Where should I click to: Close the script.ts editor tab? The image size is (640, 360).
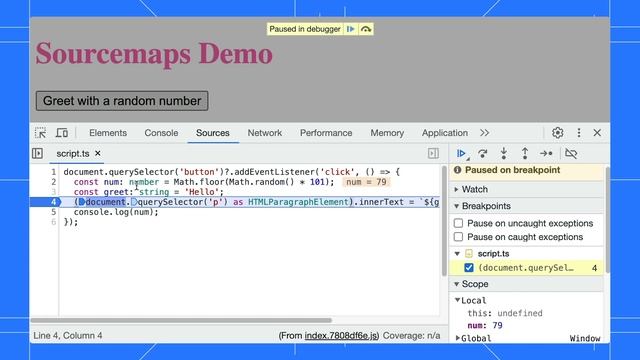pyautogui.click(x=98, y=153)
